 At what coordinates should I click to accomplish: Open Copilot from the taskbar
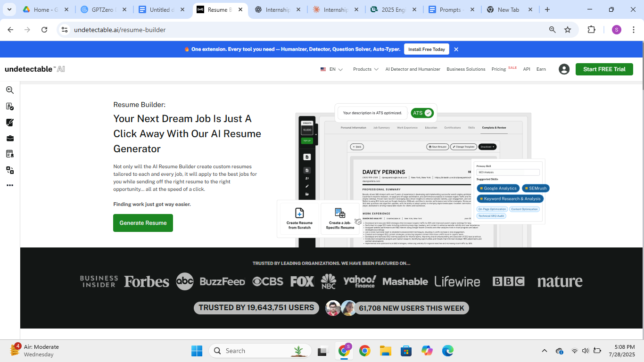pos(427,351)
